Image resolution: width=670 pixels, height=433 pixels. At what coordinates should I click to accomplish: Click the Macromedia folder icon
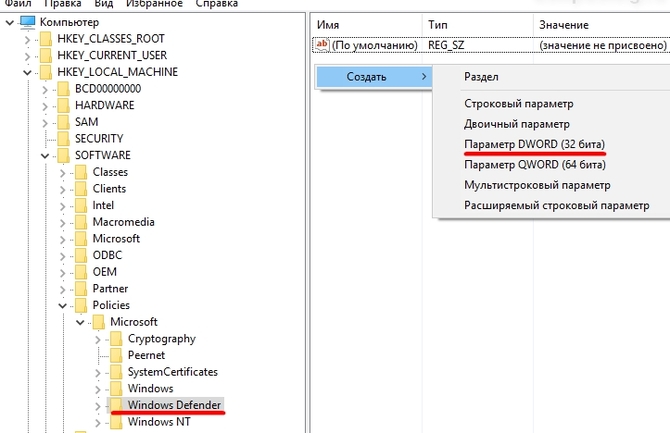(81, 222)
